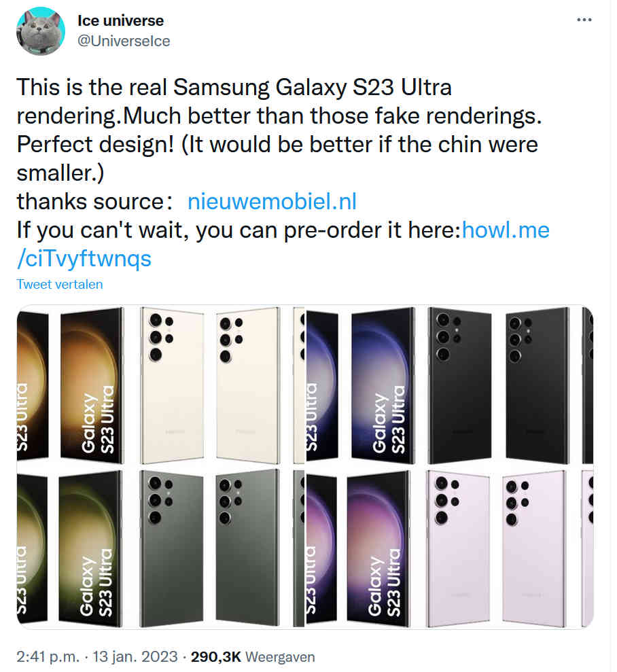The image size is (617, 672).
Task: Click the 290,3K Weergaven view count
Action: (253, 656)
